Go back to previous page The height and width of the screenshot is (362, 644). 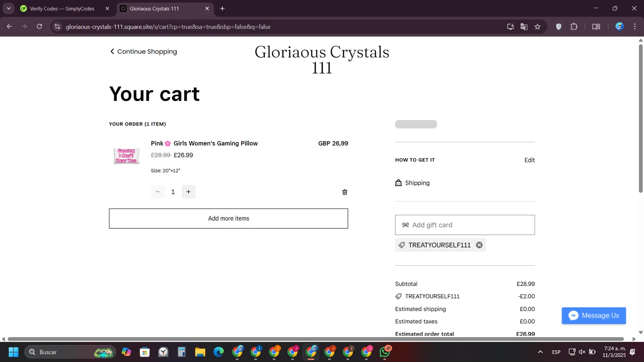pos(9,27)
